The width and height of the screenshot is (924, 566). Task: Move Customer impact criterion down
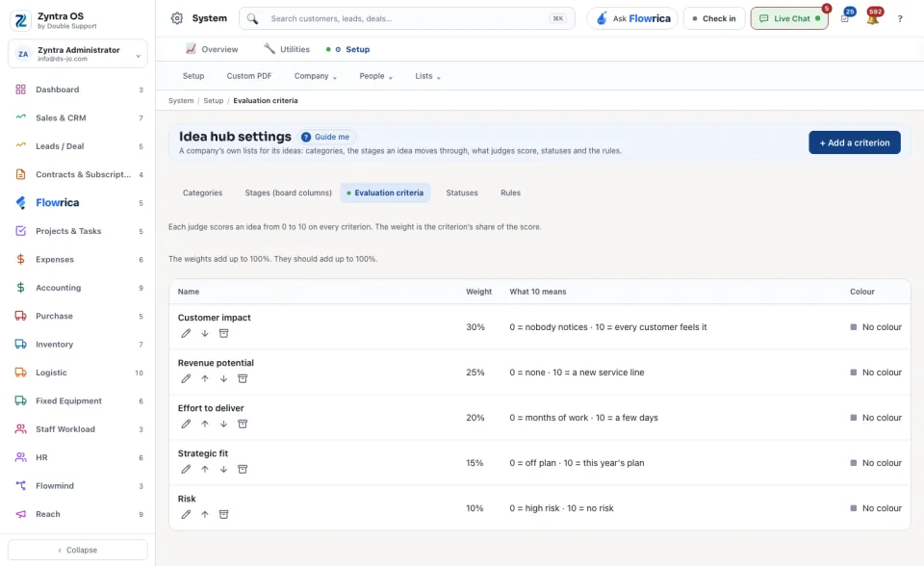[204, 333]
